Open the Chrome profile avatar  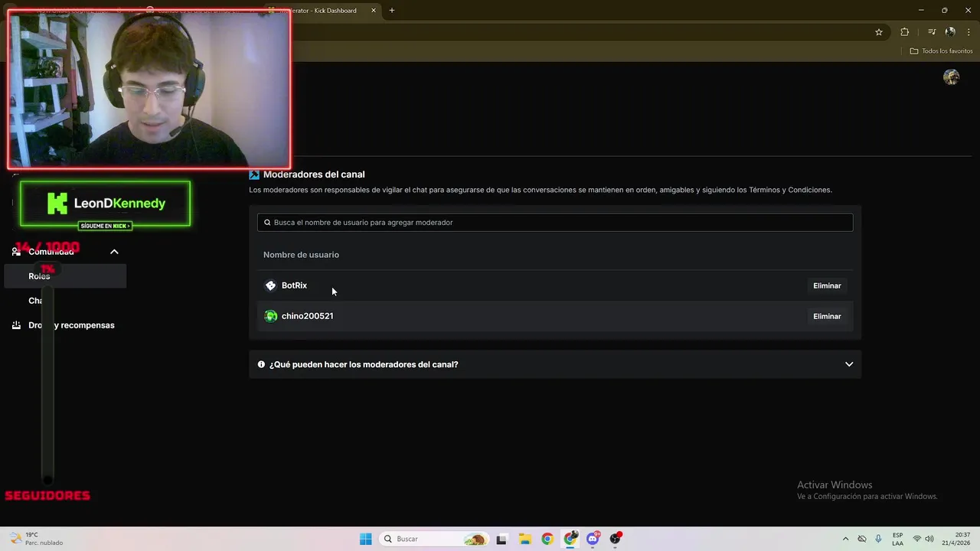point(950,32)
